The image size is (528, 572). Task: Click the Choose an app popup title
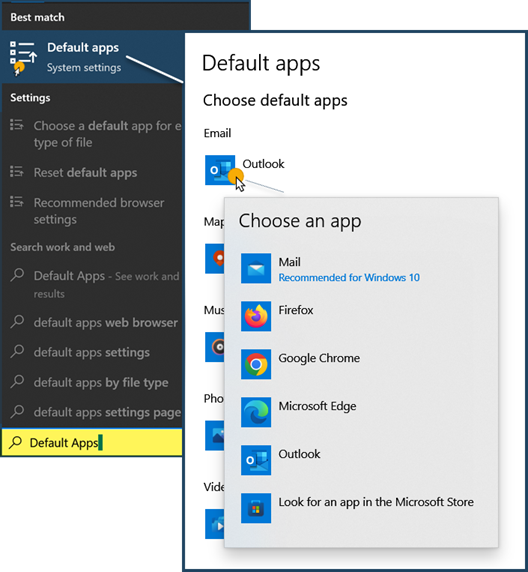pyautogui.click(x=300, y=221)
